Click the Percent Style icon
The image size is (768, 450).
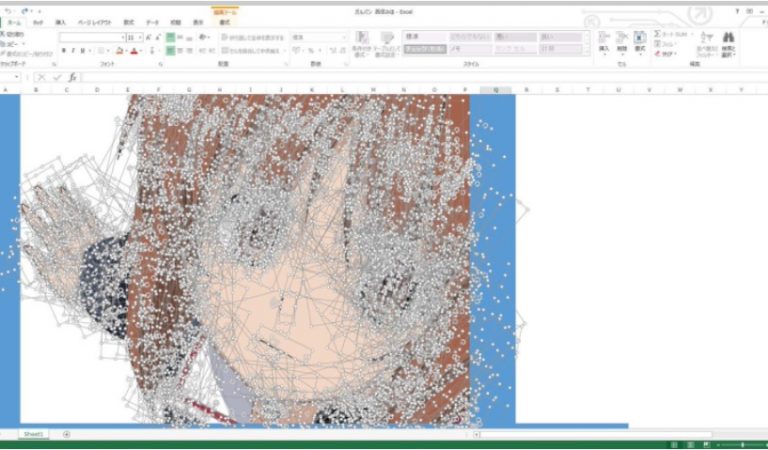pos(311,50)
